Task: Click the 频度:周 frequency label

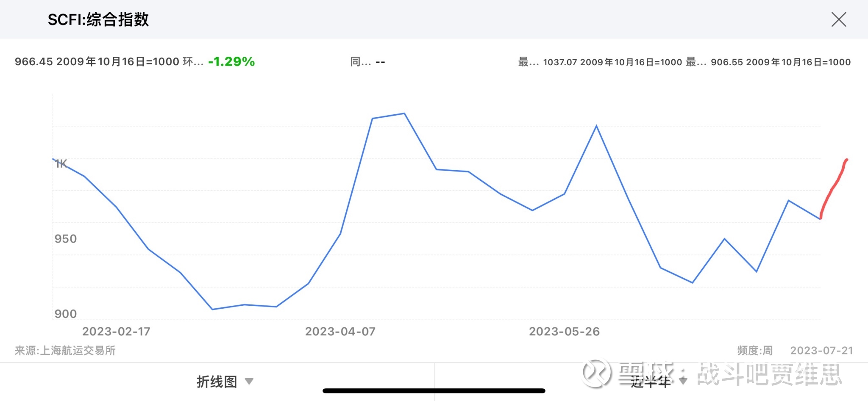Action: coord(755,351)
